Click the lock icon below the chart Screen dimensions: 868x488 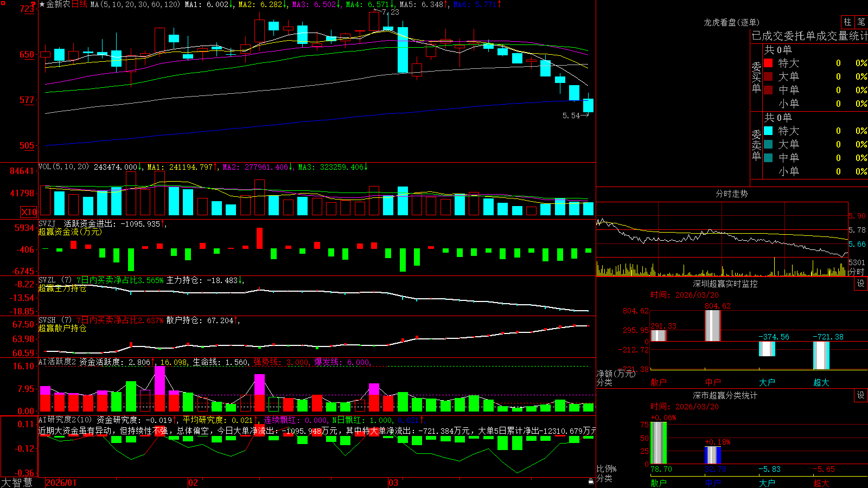click(x=591, y=481)
